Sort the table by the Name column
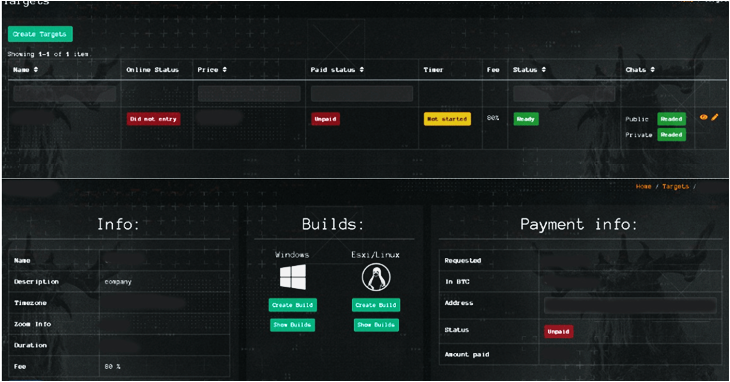Image resolution: width=730 pixels, height=382 pixels. 25,70
